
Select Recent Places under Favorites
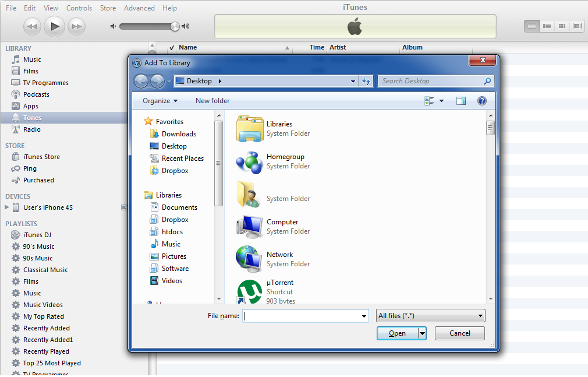click(182, 158)
